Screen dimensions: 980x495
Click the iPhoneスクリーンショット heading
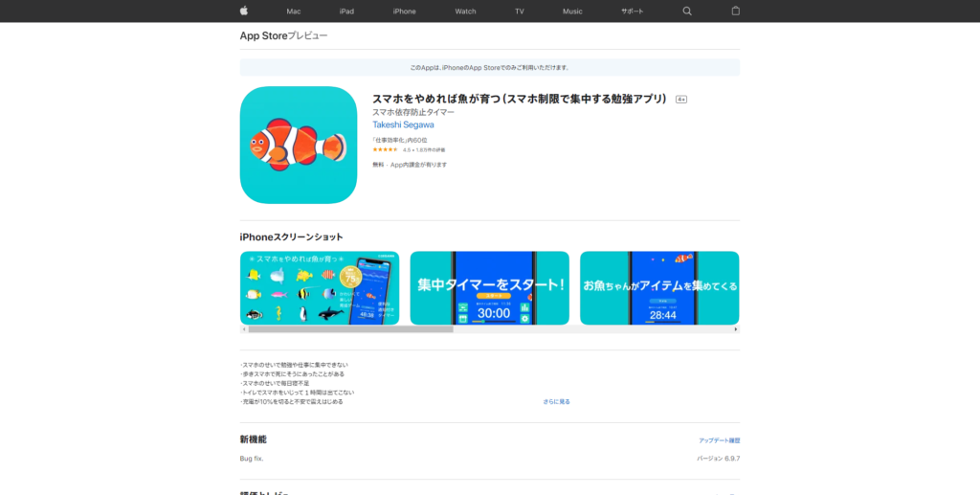tap(291, 237)
